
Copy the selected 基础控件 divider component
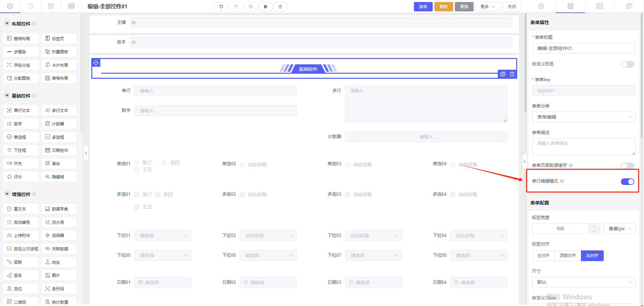click(502, 74)
